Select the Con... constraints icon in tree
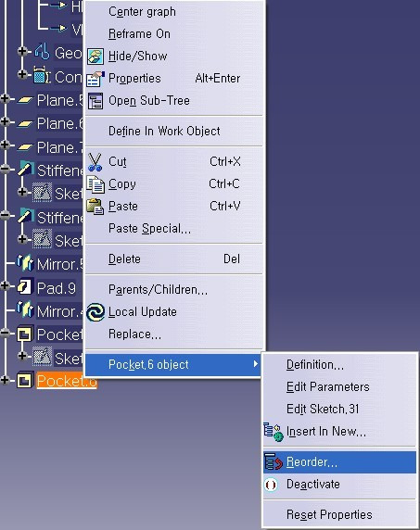The height and width of the screenshot is (530, 420). tap(42, 75)
